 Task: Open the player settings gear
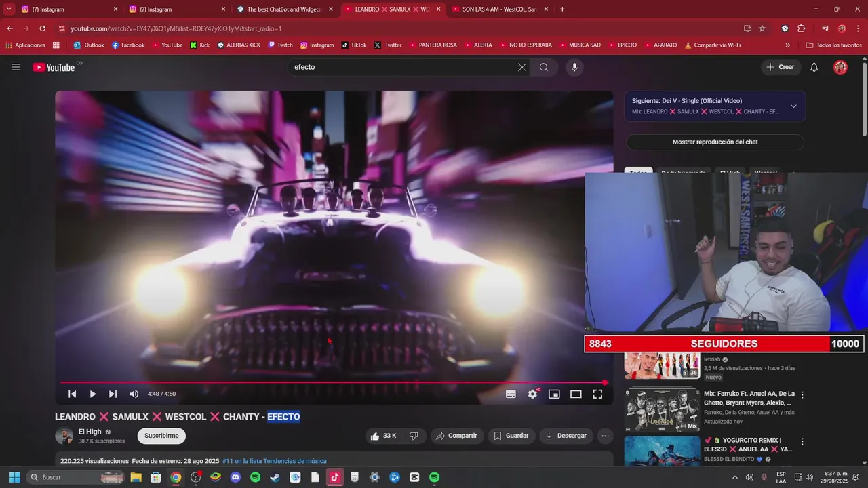[533, 394]
